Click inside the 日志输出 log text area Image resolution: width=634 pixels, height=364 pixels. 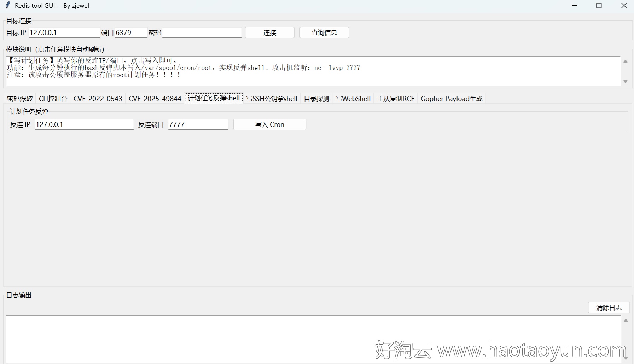coord(313,339)
